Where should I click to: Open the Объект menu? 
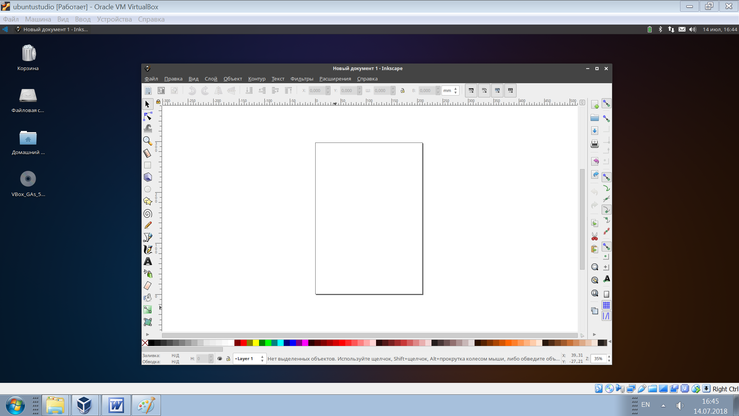click(x=232, y=79)
